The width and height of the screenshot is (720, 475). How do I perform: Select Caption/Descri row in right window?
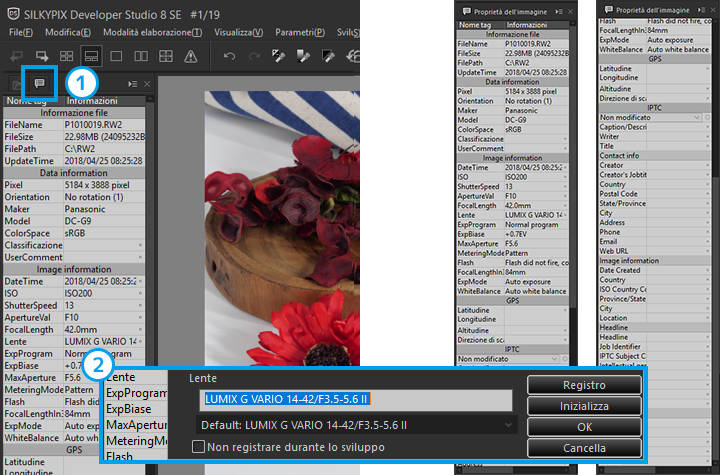[x=655, y=127]
